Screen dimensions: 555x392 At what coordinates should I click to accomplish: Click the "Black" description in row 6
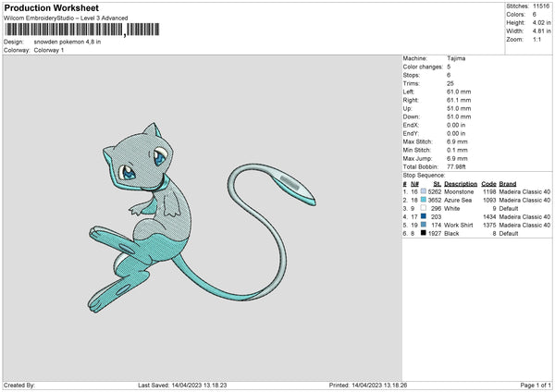pos(451,234)
